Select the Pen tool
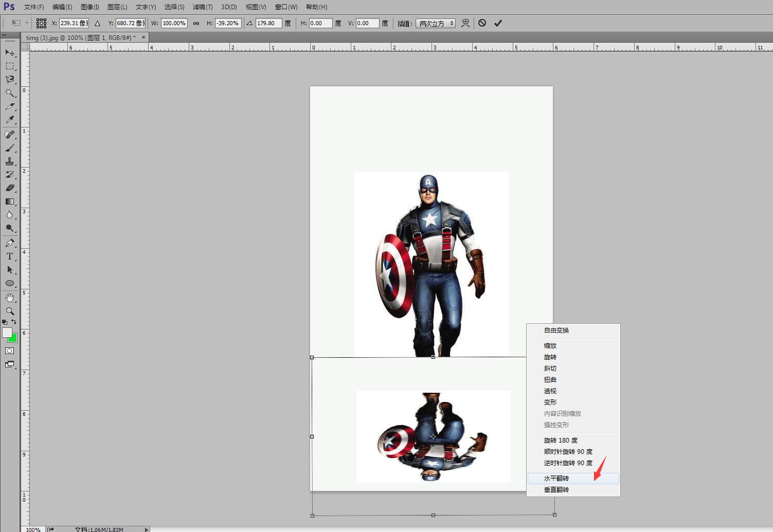 tap(10, 243)
